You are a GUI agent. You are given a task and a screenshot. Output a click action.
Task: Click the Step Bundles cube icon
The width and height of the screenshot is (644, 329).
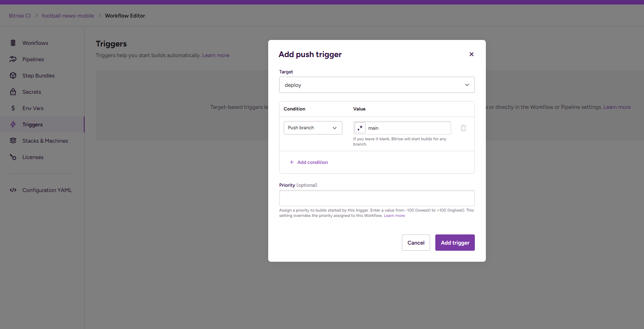(13, 75)
